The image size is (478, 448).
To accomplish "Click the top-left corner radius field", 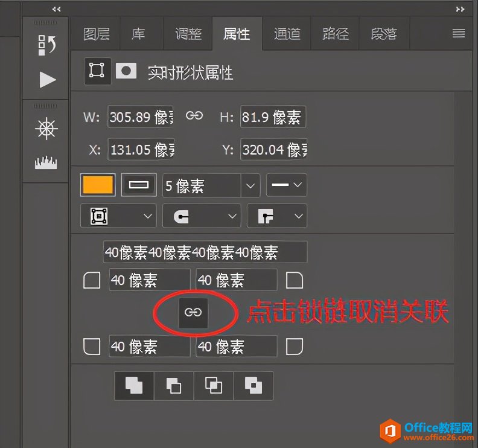I will 150,280.
